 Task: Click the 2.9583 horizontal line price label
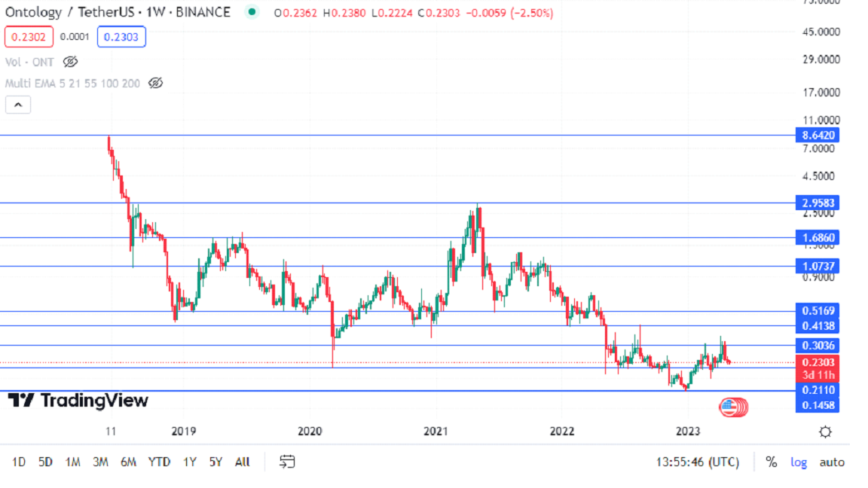818,203
